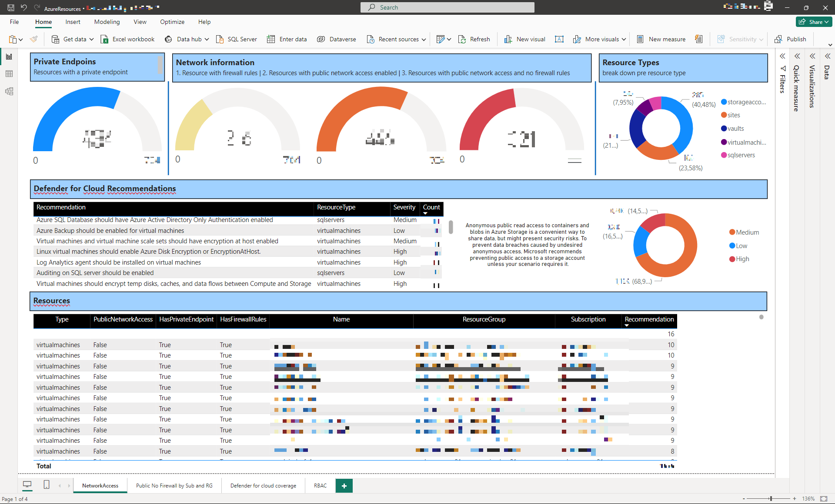Click the zoom slider handle in status bar
Image resolution: width=835 pixels, height=504 pixels.
click(771, 499)
